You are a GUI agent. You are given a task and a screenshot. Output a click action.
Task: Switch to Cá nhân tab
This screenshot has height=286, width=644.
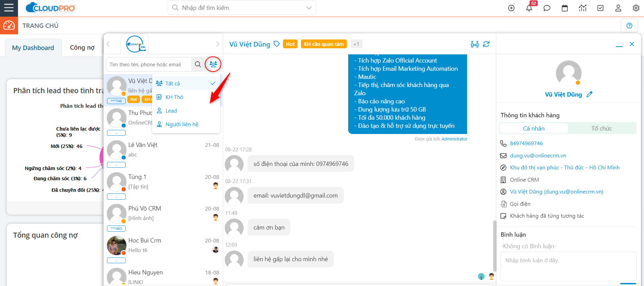[534, 128]
